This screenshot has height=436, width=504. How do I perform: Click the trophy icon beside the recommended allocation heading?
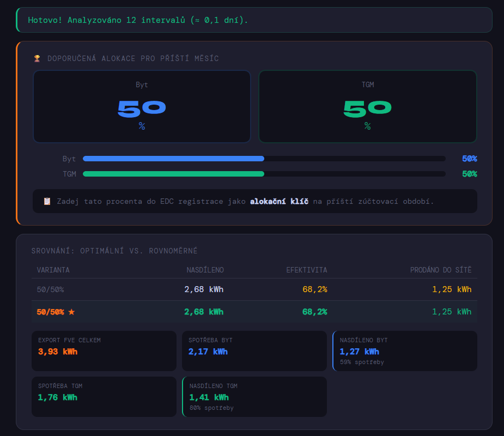click(x=37, y=58)
